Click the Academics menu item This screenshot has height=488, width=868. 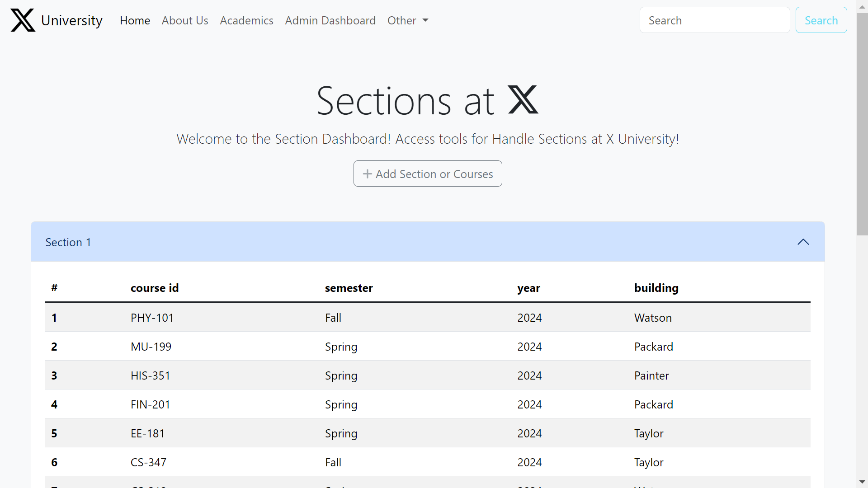(x=247, y=20)
